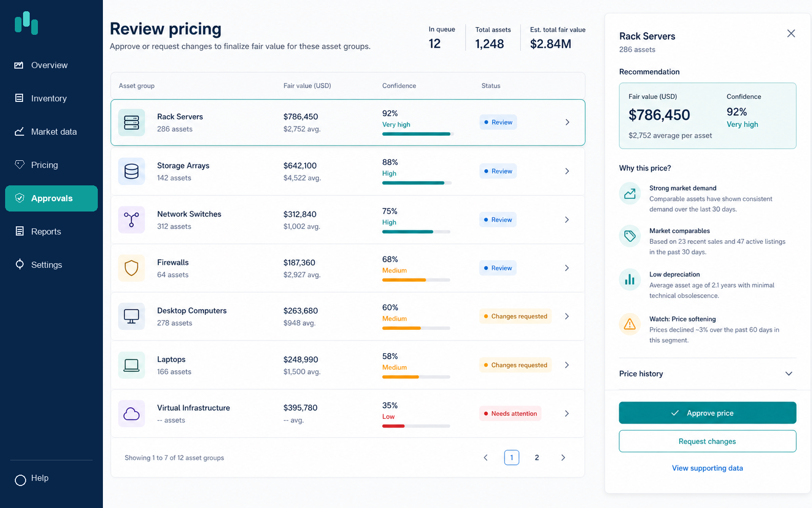
Task: Click the Est. total fair value $2.84M
Action: [558, 38]
